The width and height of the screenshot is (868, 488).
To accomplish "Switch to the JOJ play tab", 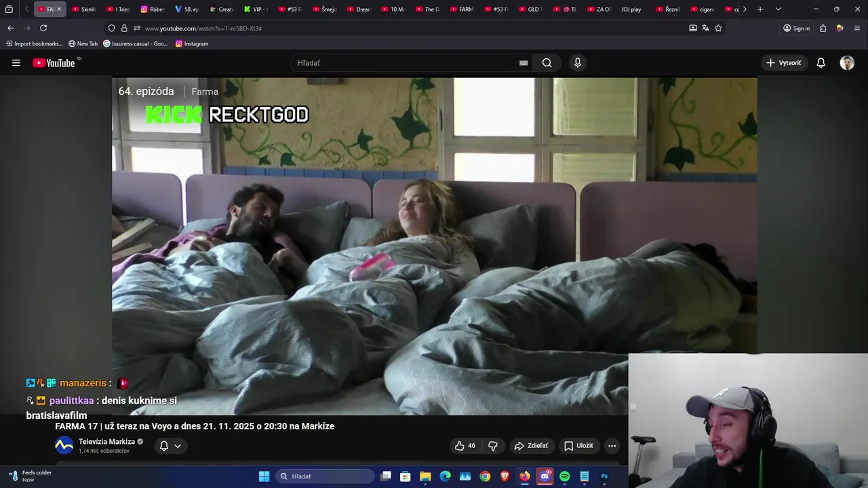I will 631,9.
